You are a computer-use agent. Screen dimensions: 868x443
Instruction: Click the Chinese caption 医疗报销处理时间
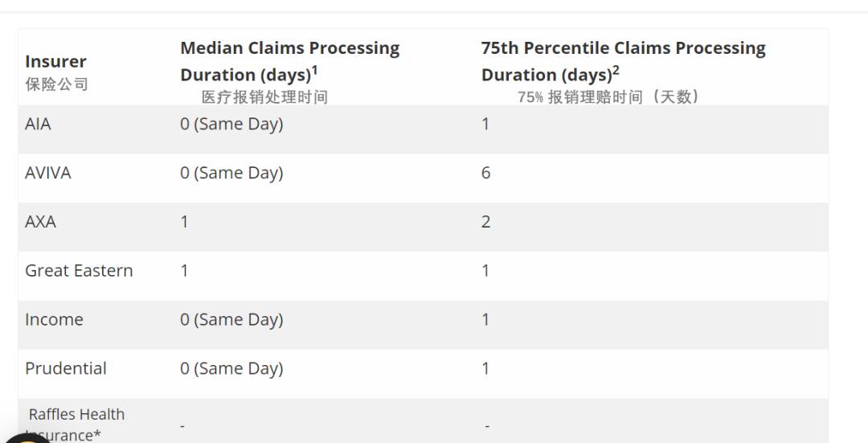point(264,97)
